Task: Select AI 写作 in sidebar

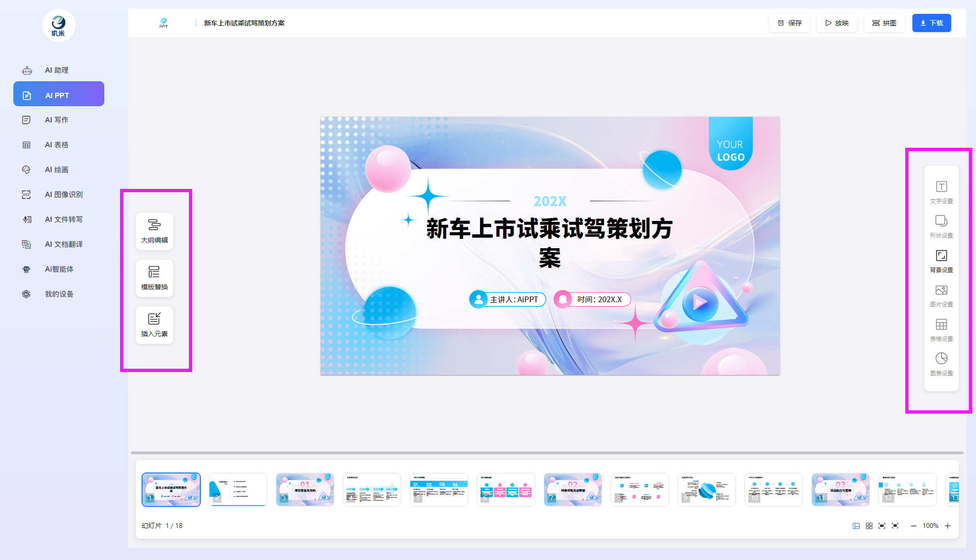Action: pos(56,120)
